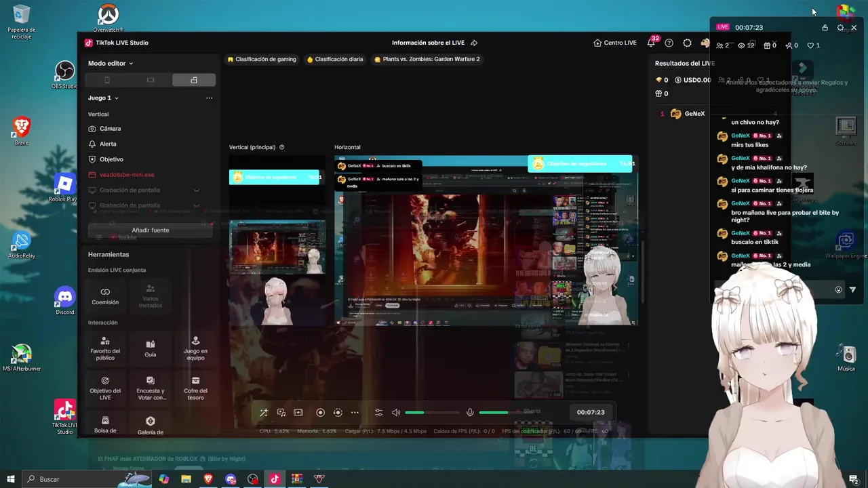Open the Varios invitados tool
The height and width of the screenshot is (488, 868).
pyautogui.click(x=151, y=296)
